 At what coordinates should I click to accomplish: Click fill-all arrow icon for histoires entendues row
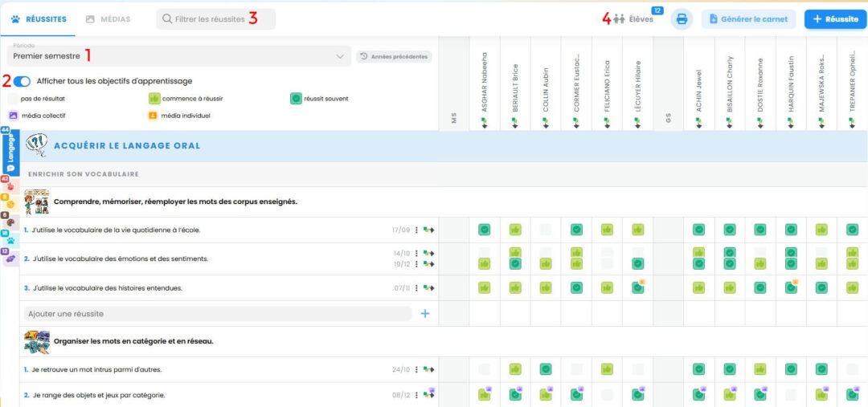428,288
